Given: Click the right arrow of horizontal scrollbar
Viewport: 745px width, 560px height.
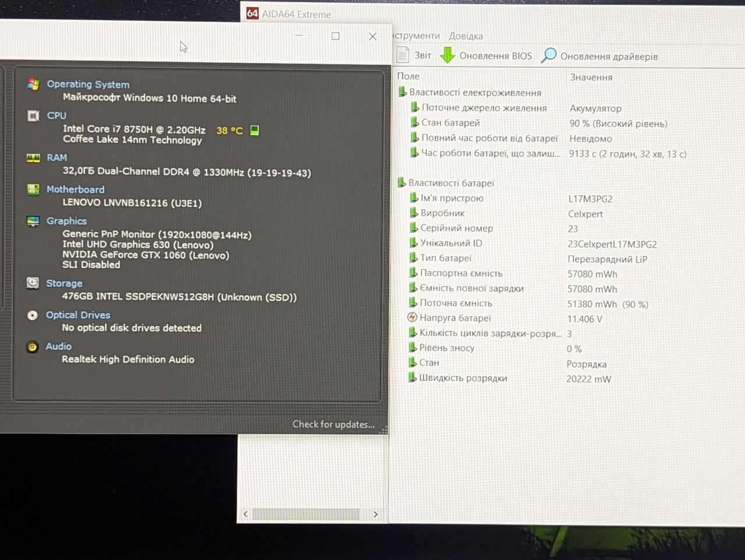Looking at the screenshot, I should point(375,514).
